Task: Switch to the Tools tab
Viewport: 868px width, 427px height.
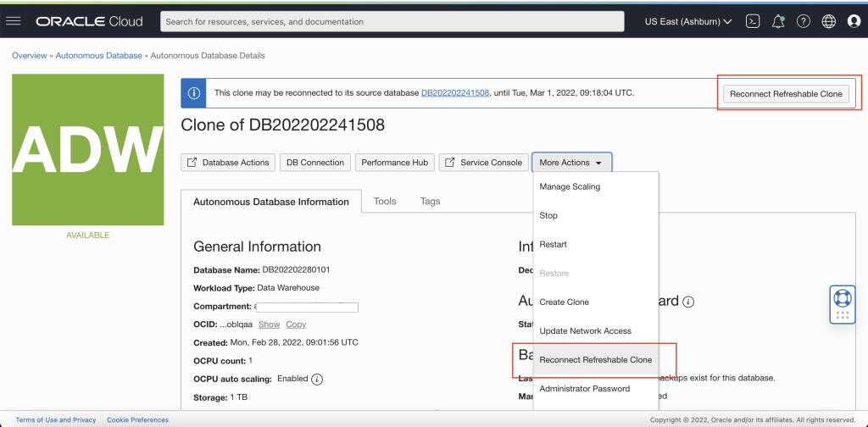Action: point(385,202)
